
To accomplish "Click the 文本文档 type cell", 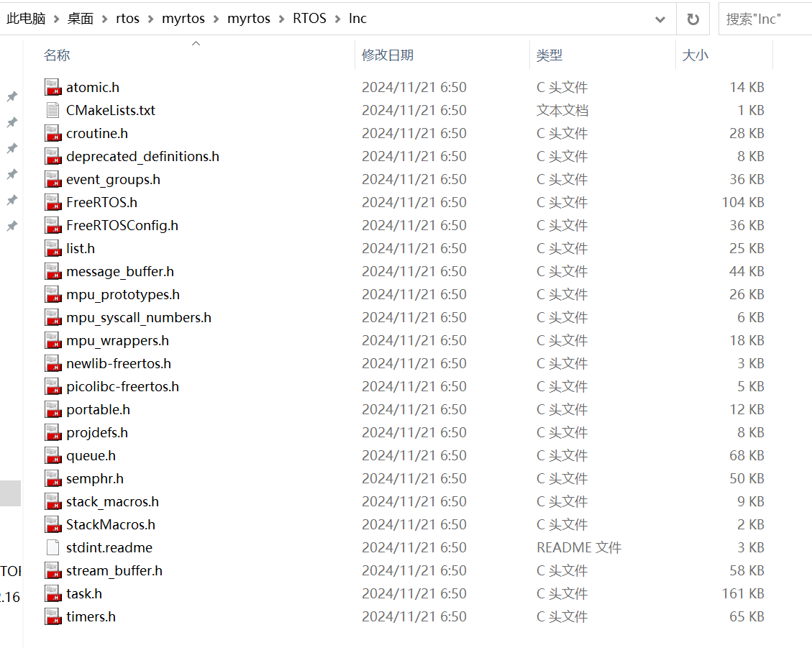I will pyautogui.click(x=562, y=110).
